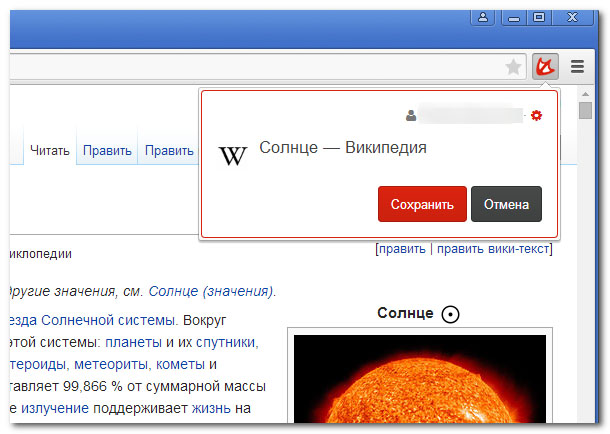
Task: Click the Sun astronomical symbol icon
Action: [x=450, y=314]
